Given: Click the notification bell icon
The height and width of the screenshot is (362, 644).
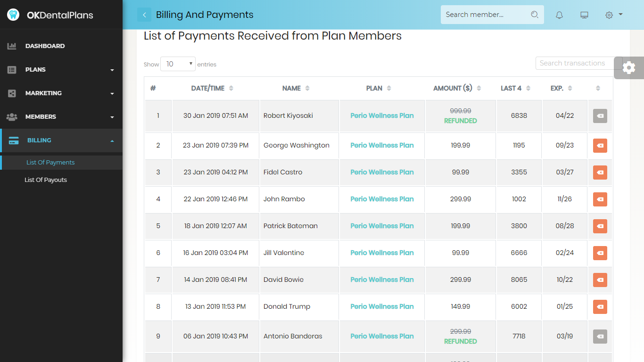Looking at the screenshot, I should [x=559, y=15].
